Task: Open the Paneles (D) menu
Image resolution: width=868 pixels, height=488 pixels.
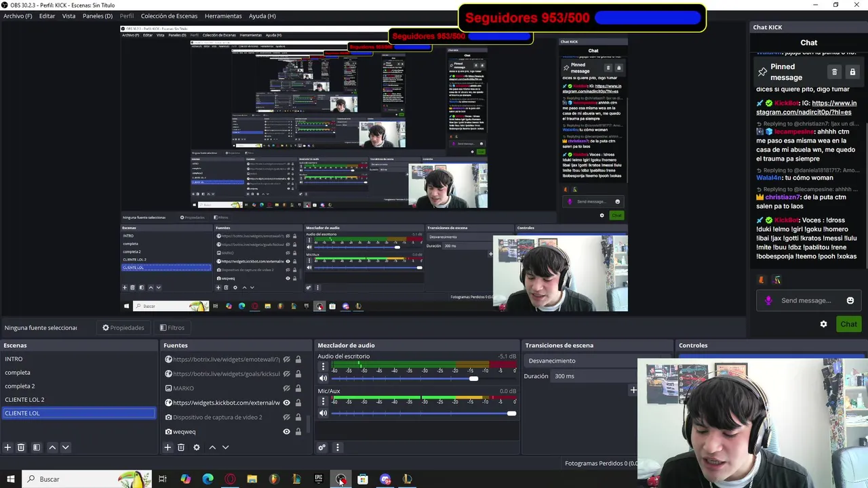Action: (98, 16)
